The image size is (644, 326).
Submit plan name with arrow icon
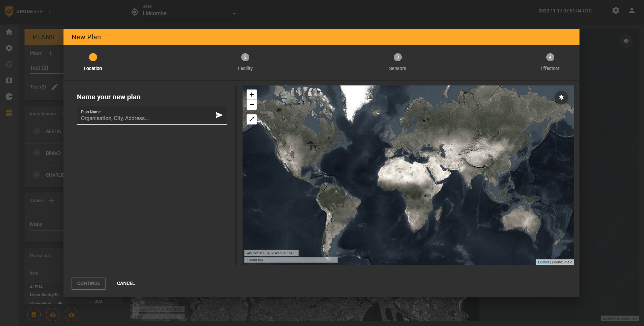coord(219,115)
